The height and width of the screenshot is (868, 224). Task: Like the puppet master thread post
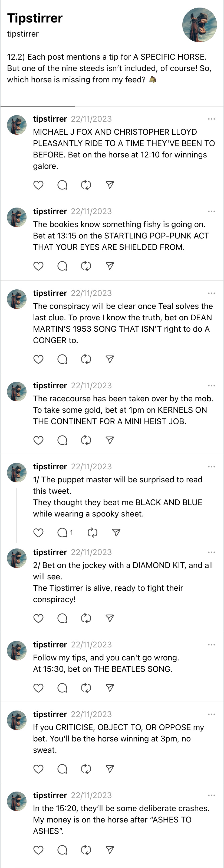[38, 533]
